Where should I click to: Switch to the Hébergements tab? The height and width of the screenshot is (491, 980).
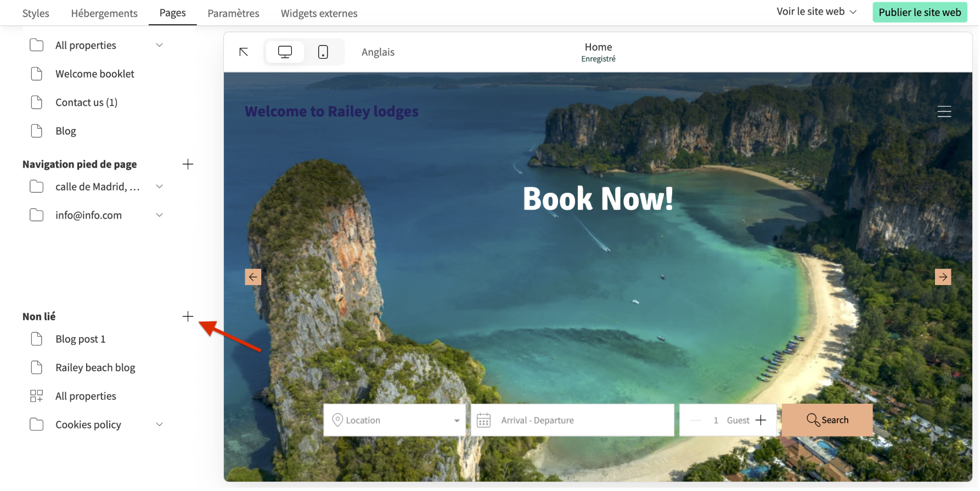[x=104, y=13]
